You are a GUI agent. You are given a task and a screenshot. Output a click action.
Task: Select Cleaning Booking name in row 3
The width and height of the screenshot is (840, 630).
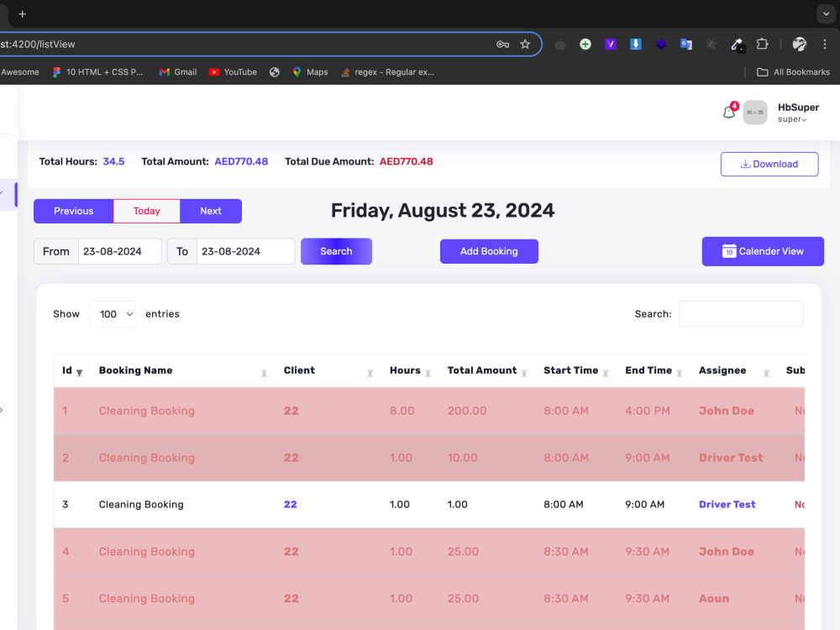pyautogui.click(x=141, y=504)
